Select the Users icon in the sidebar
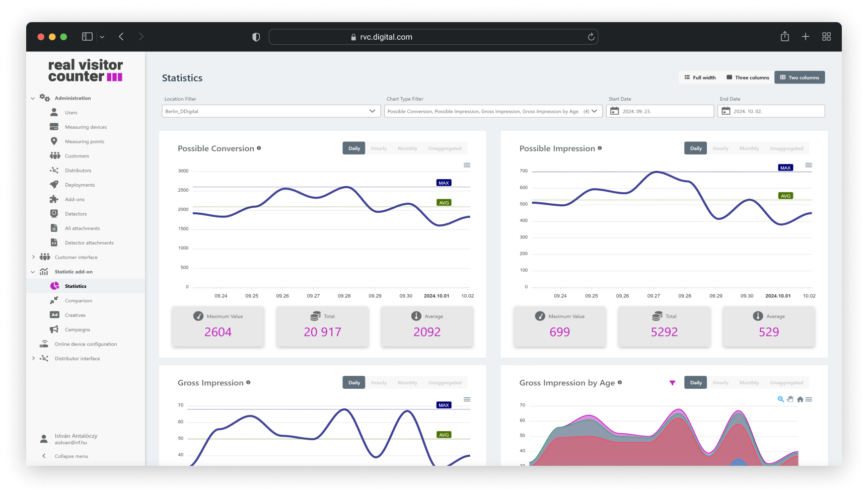 (x=53, y=112)
